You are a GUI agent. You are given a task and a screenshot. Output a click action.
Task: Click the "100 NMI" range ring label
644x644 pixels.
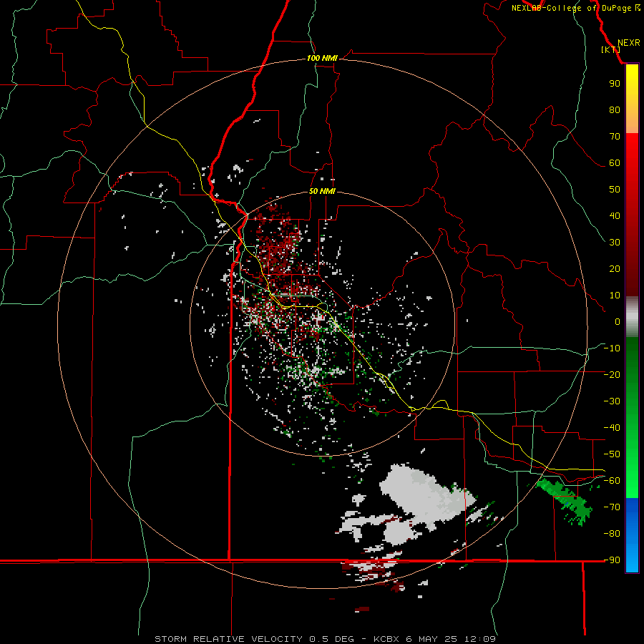coord(322,58)
